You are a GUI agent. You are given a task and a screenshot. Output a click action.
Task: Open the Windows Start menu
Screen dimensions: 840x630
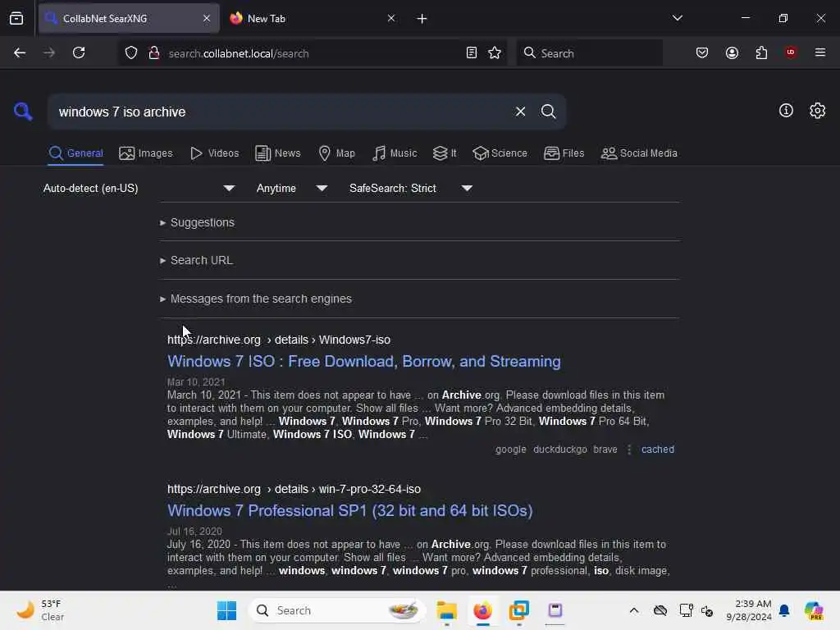226,610
